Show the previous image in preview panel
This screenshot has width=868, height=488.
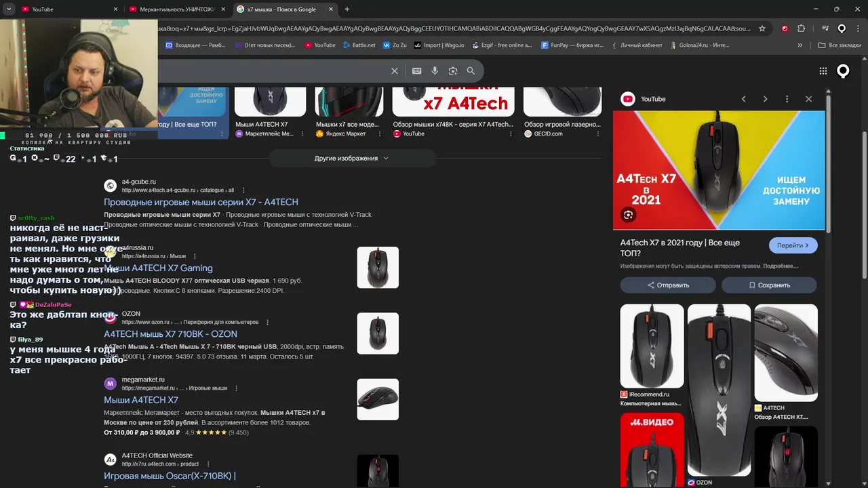(743, 99)
